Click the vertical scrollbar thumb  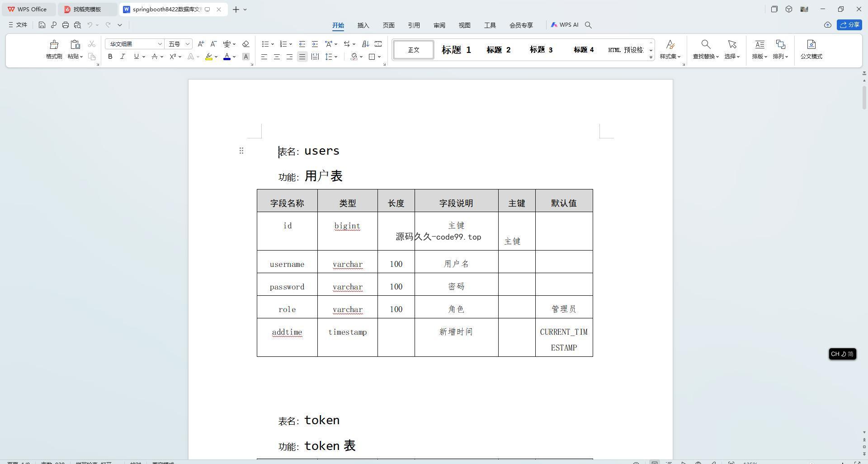click(864, 97)
